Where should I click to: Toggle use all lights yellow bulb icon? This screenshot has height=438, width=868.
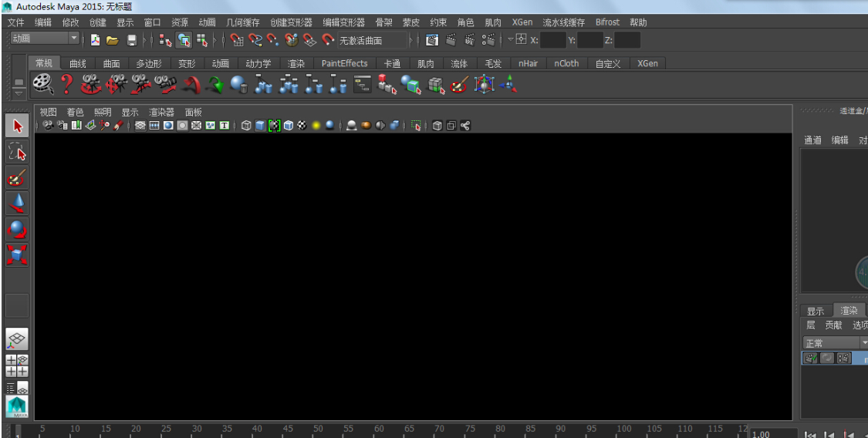316,126
